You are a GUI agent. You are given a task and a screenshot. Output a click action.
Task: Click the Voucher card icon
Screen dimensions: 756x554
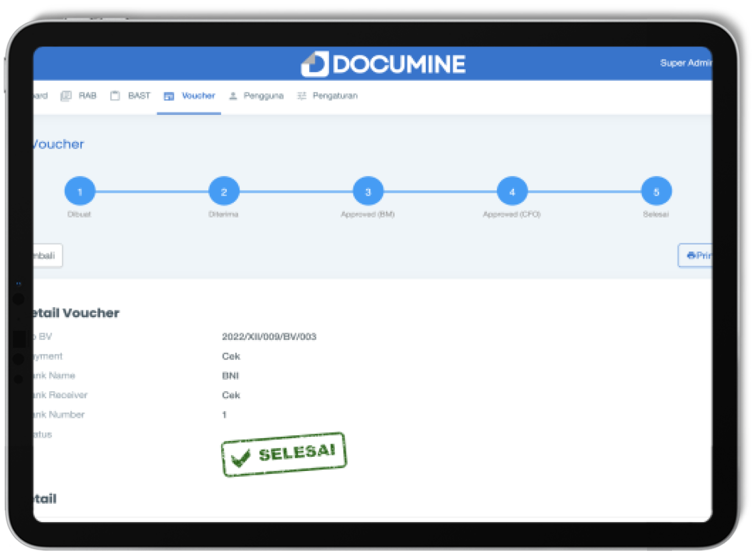pyautogui.click(x=169, y=96)
